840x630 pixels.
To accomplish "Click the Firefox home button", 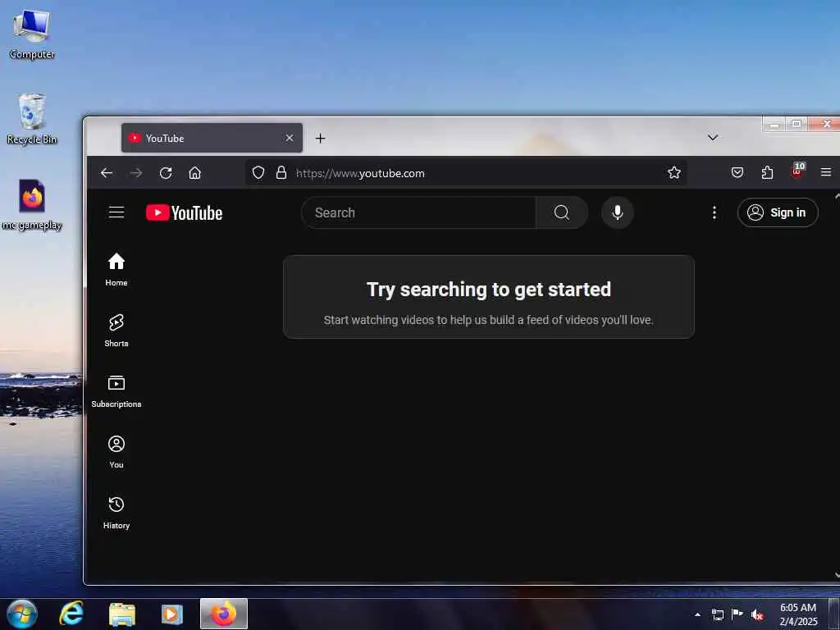I will click(x=195, y=172).
